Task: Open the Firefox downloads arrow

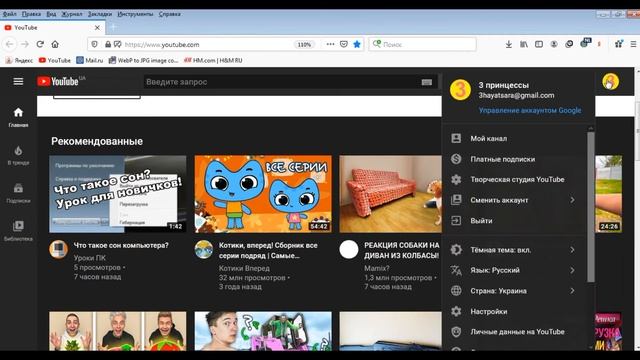Action: pos(509,44)
